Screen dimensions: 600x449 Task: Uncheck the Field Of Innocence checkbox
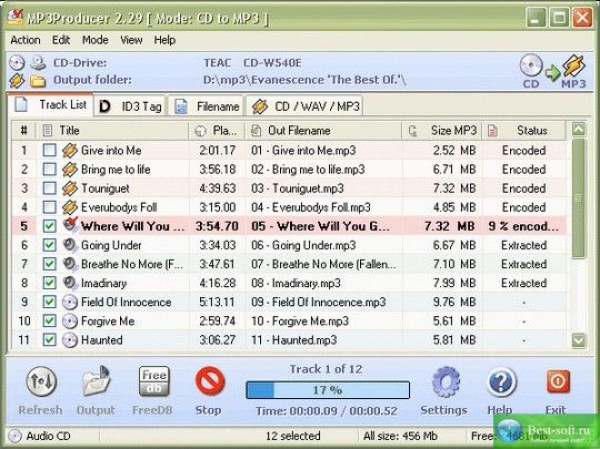click(49, 302)
